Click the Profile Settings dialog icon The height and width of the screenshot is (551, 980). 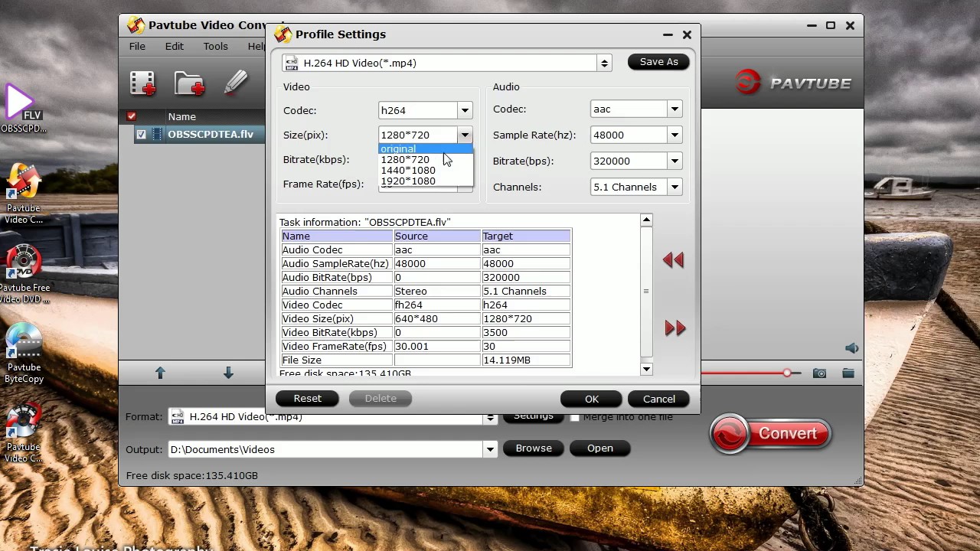tap(283, 34)
